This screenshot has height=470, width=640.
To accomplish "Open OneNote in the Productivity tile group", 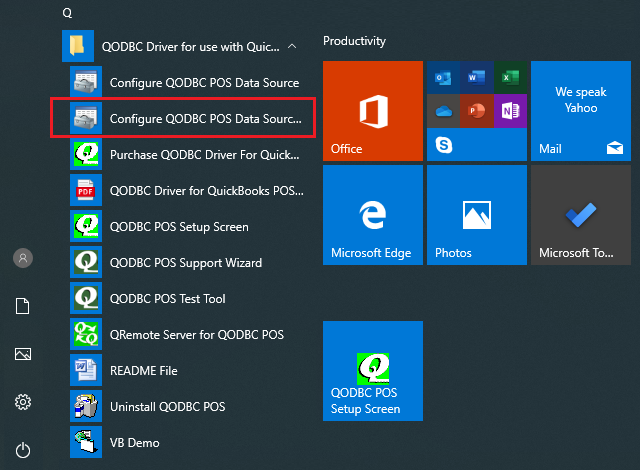I will click(x=510, y=111).
